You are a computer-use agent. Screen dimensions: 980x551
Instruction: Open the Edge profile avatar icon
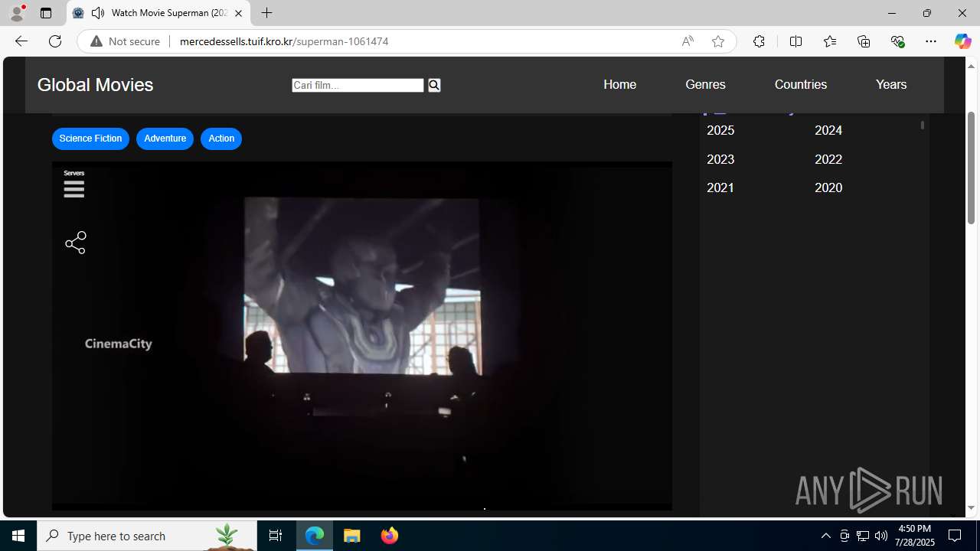click(17, 13)
